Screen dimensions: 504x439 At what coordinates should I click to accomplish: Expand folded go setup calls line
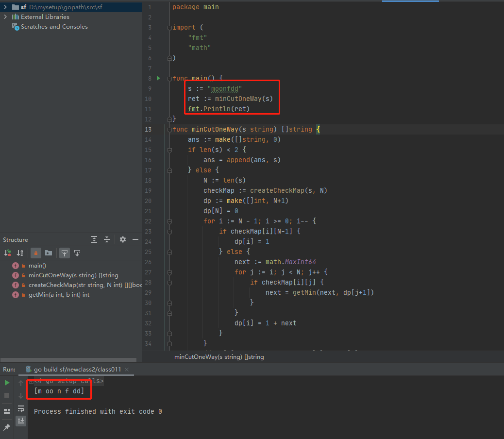coord(31,382)
